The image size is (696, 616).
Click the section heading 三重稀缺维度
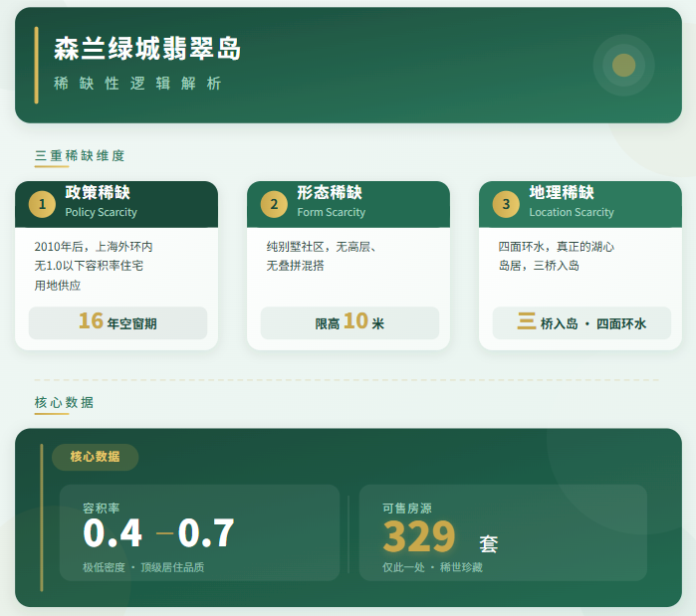tap(80, 155)
